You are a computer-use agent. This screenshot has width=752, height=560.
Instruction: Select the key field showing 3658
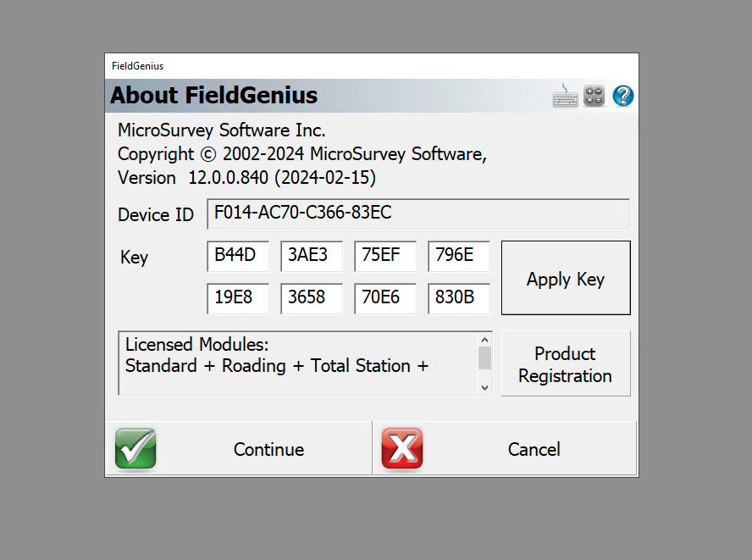[312, 298]
